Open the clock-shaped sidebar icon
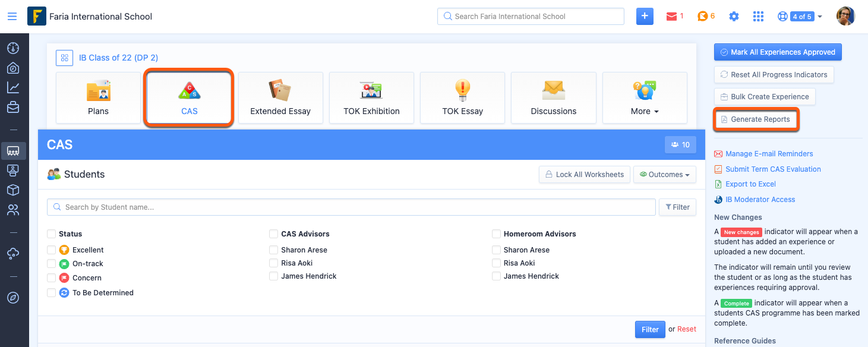 tap(13, 68)
